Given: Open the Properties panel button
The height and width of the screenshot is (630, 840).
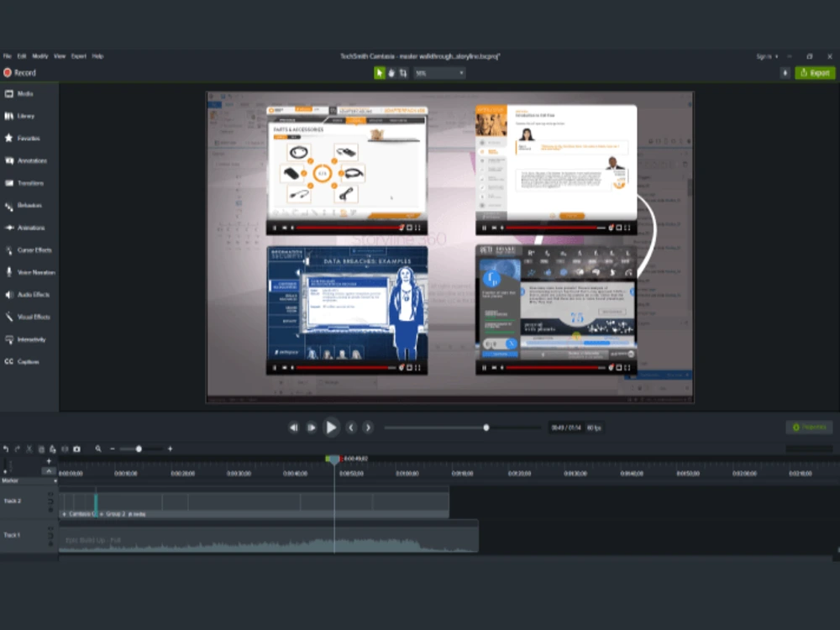Looking at the screenshot, I should 809,427.
